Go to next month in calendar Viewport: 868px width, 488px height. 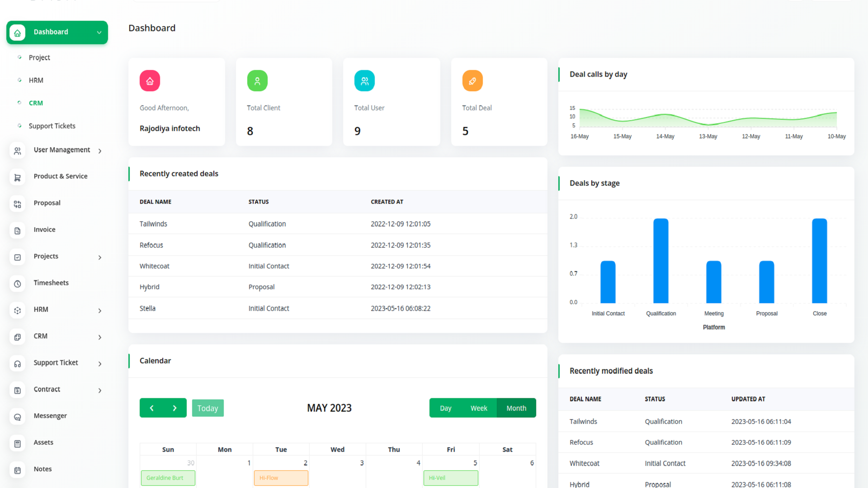pyautogui.click(x=175, y=408)
